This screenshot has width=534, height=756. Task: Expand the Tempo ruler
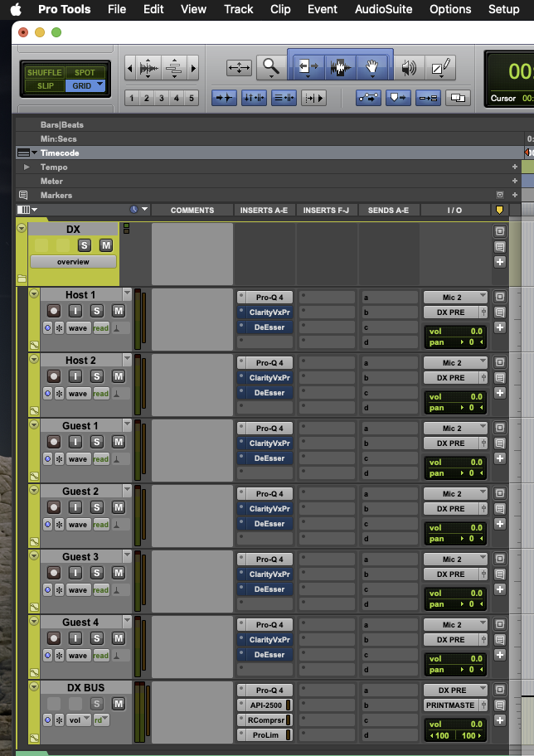[27, 167]
